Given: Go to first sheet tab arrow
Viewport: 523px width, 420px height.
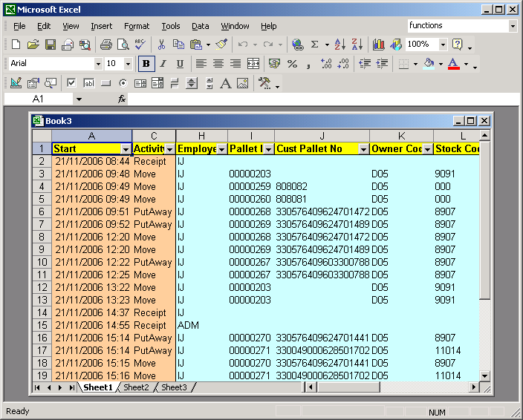Looking at the screenshot, I should point(37,387).
